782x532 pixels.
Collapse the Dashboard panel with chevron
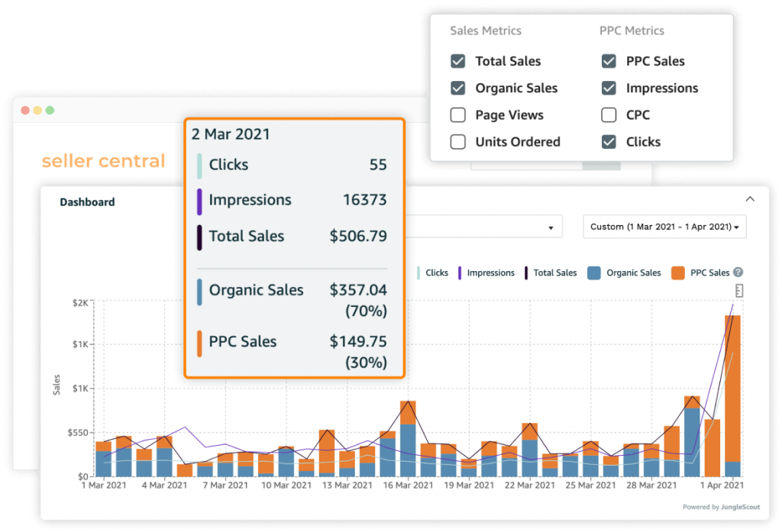coord(750,199)
